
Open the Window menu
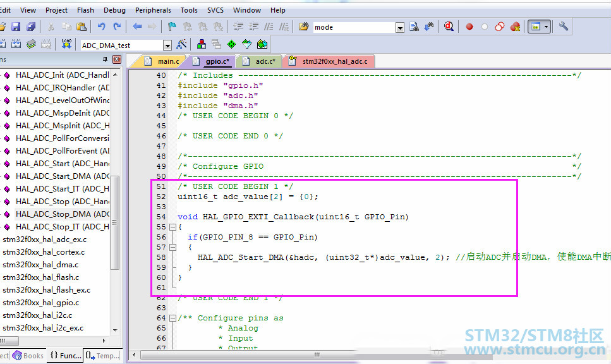pos(247,10)
